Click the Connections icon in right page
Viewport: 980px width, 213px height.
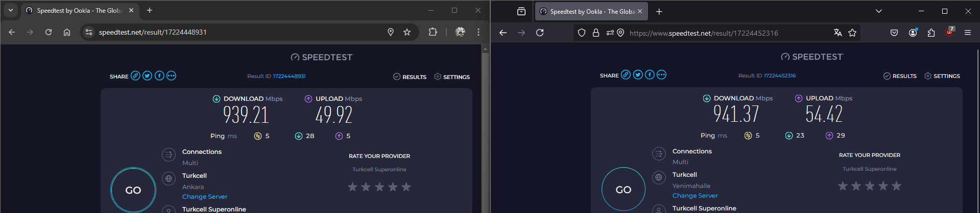pyautogui.click(x=659, y=153)
